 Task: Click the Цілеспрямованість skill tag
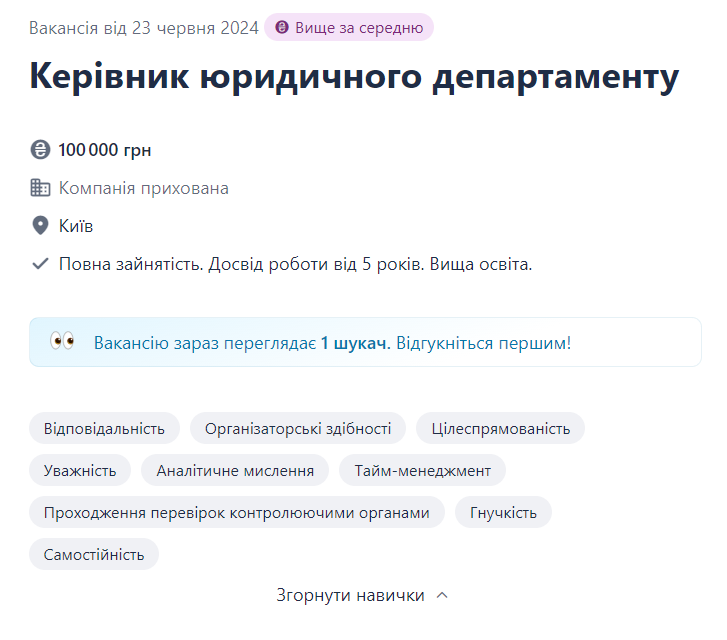pos(500,429)
